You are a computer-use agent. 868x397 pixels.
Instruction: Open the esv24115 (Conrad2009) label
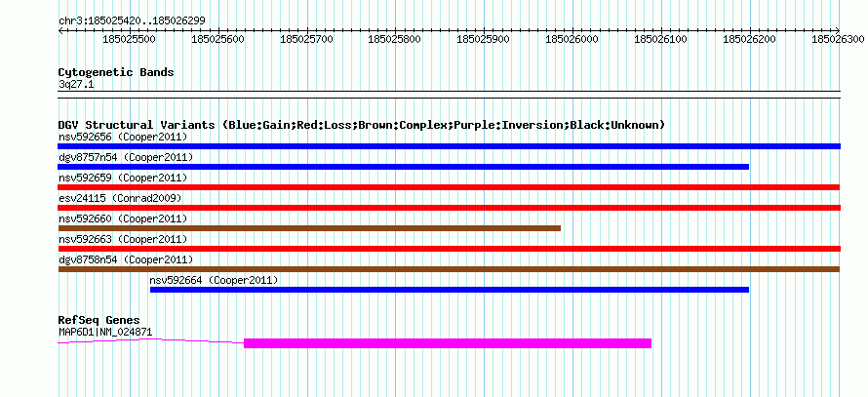(x=120, y=198)
